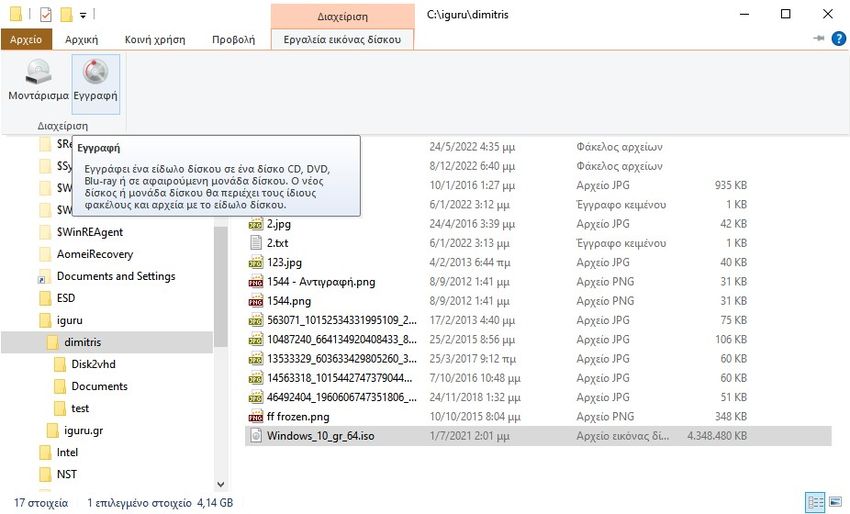Switch to details view layout icon

pyautogui.click(x=815, y=502)
